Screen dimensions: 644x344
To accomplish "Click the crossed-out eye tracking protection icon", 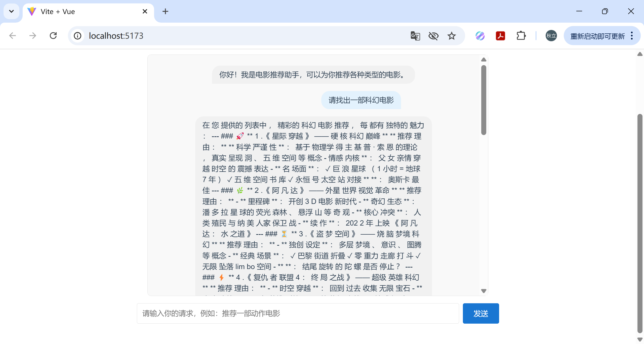I will (x=433, y=36).
